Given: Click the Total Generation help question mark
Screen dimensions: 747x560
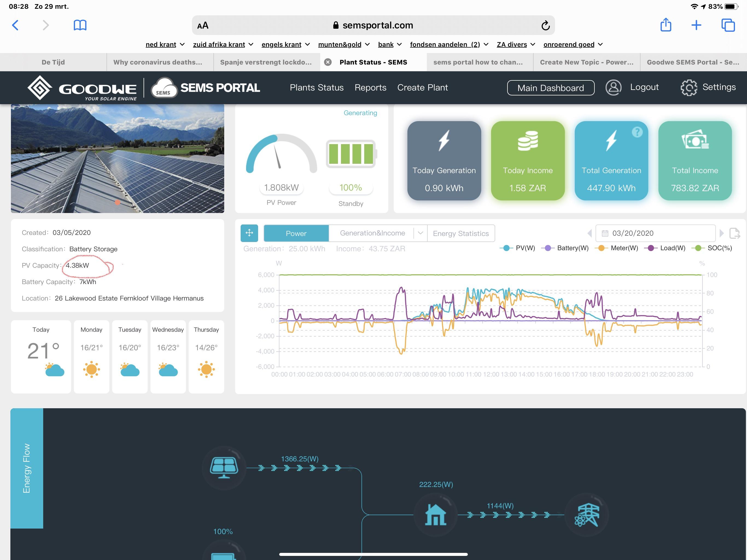Looking at the screenshot, I should click(x=637, y=132).
